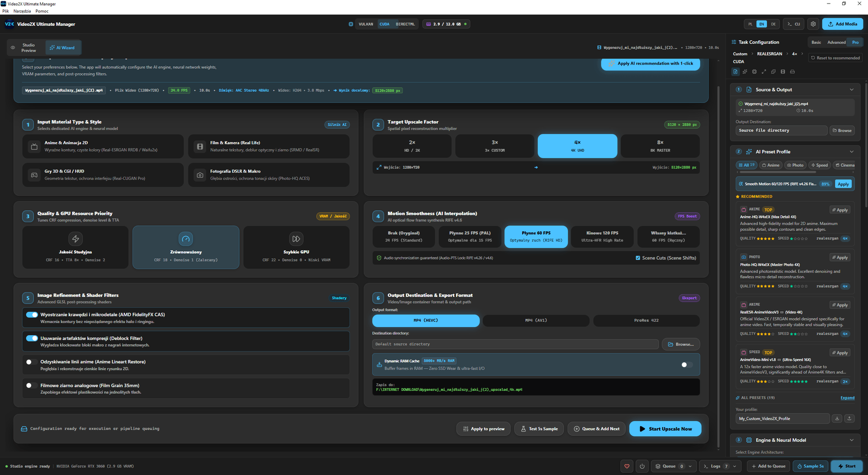Toggle off Usuwanie artefaktów kompresji deblock filter
The image size is (868, 475).
[x=32, y=338]
